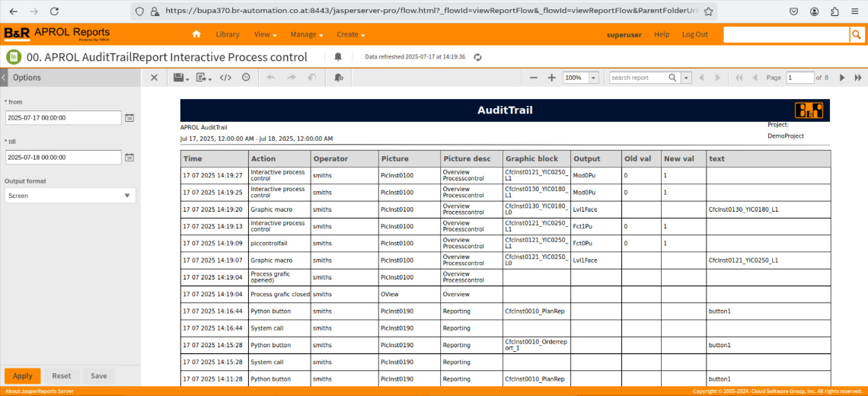The height and width of the screenshot is (396, 868).
Task: Click the Log Out link
Action: pos(694,34)
